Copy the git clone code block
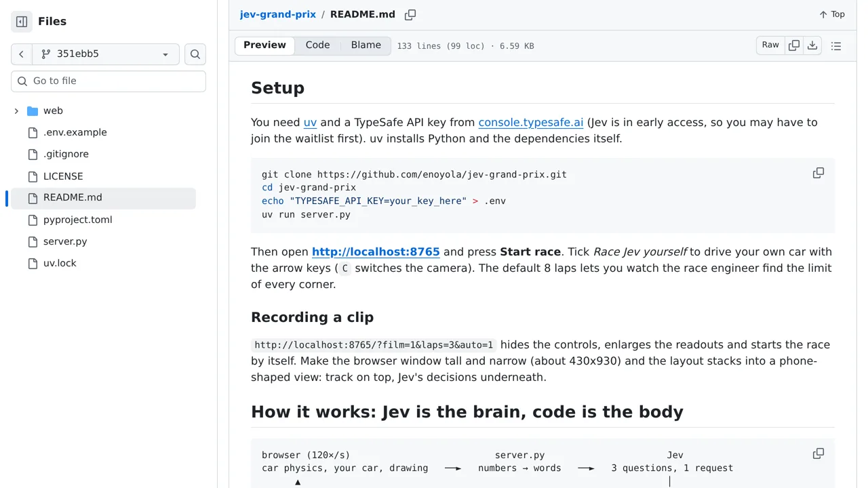Image resolution: width=868 pixels, height=488 pixels. tap(818, 174)
